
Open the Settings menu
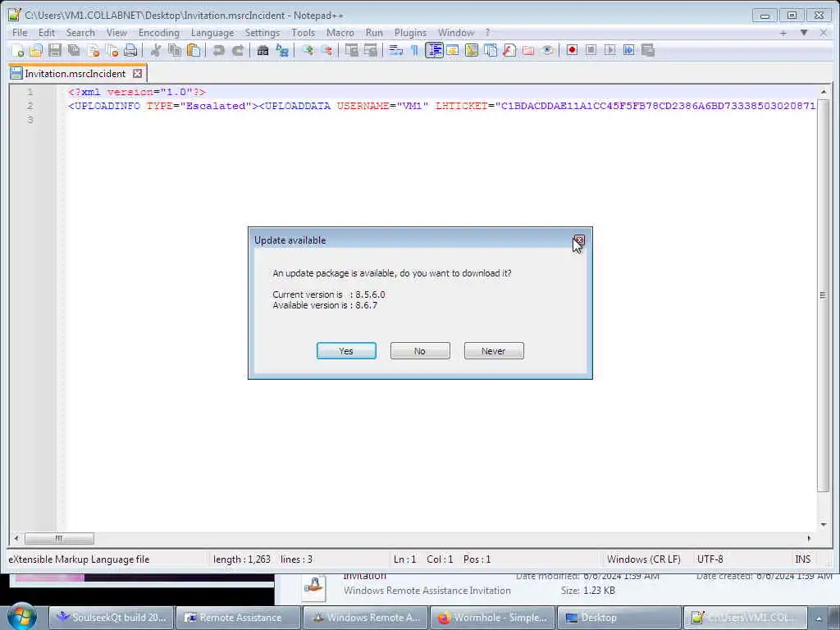(x=262, y=33)
